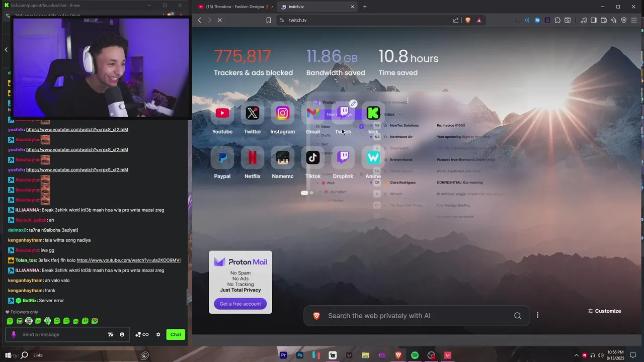Image resolution: width=644 pixels, height=362 pixels.
Task: Open the channel points infinity icon
Action: (x=142, y=334)
